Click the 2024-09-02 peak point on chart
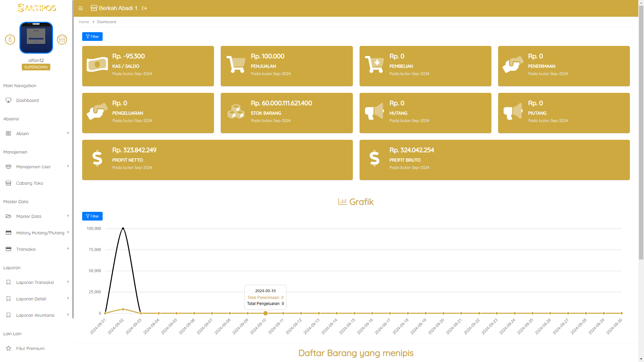Image resolution: width=644 pixels, height=362 pixels. (x=123, y=229)
